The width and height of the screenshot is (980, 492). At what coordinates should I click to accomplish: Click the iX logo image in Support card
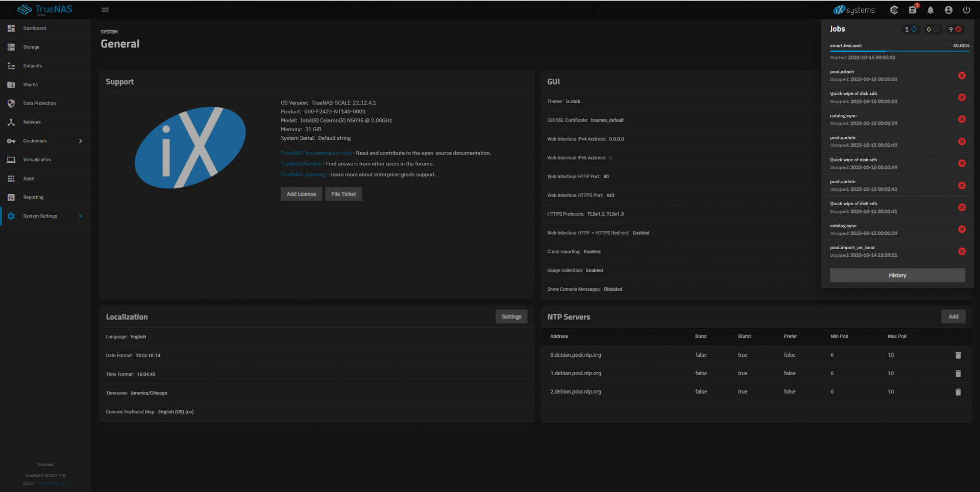click(190, 147)
